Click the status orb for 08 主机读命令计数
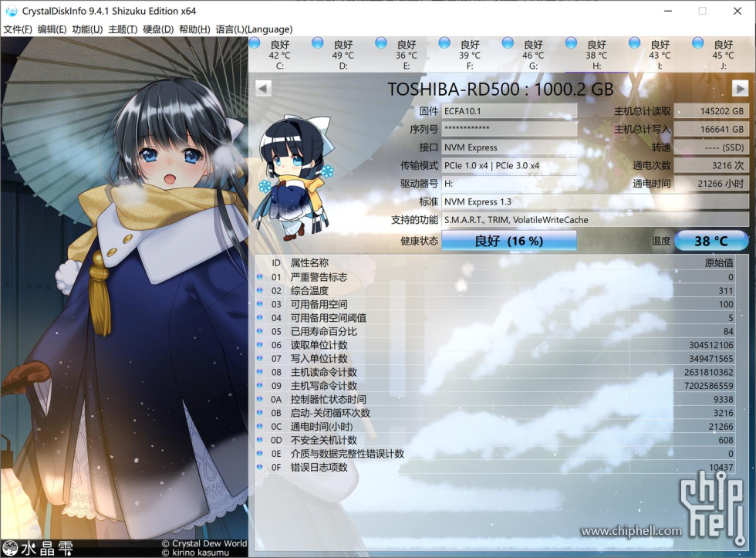Image resolution: width=756 pixels, height=558 pixels. (x=260, y=372)
